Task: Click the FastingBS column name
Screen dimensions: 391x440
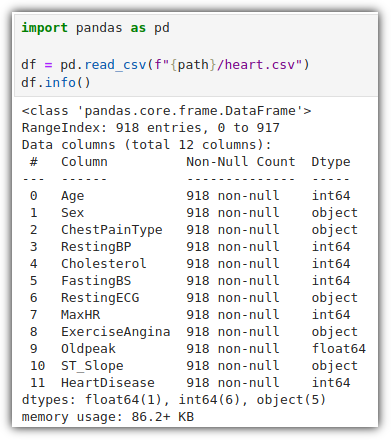Action: [x=96, y=281]
